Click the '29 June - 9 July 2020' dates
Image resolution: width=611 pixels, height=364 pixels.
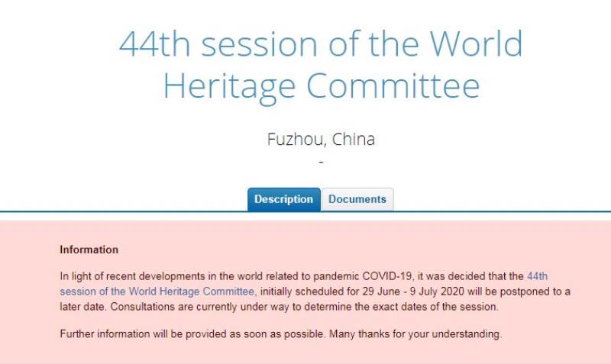click(x=413, y=292)
